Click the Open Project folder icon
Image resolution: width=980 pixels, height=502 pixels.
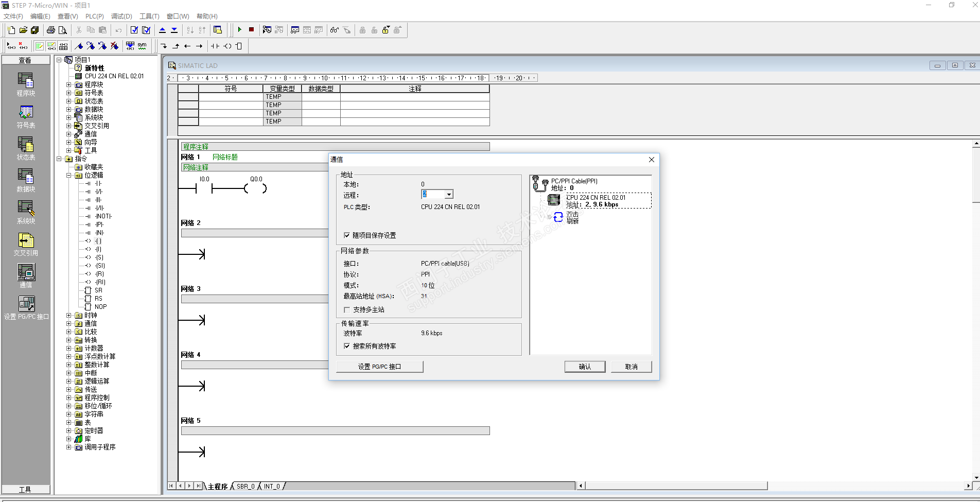(x=23, y=30)
